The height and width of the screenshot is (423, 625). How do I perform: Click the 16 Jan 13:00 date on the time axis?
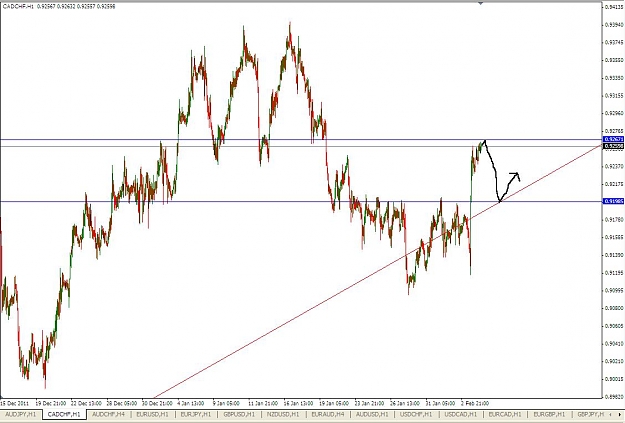coord(298,403)
